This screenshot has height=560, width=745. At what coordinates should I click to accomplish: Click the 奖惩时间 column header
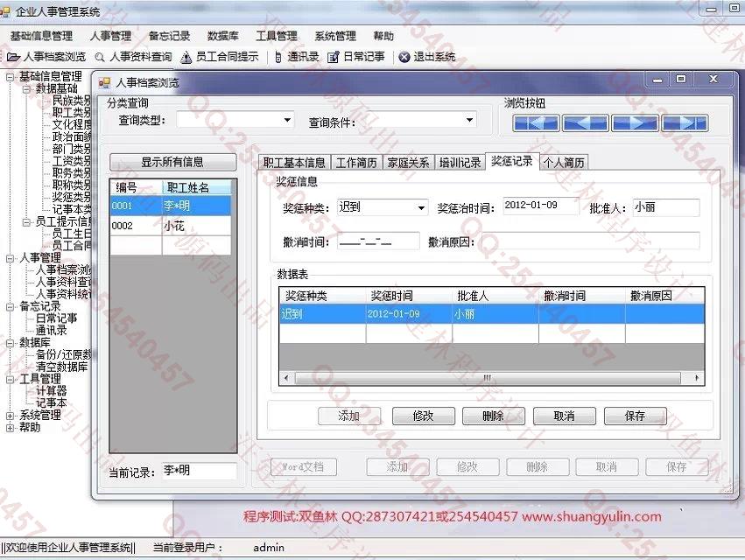click(409, 296)
